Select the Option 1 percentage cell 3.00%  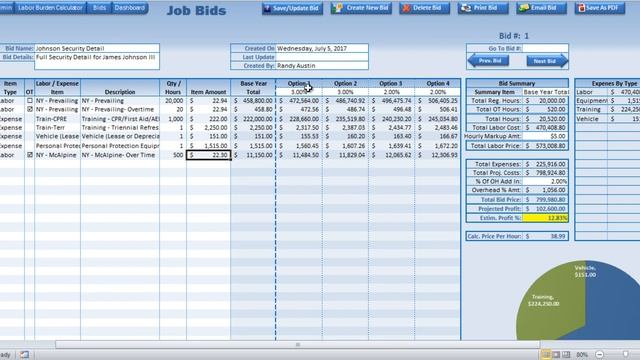click(299, 92)
